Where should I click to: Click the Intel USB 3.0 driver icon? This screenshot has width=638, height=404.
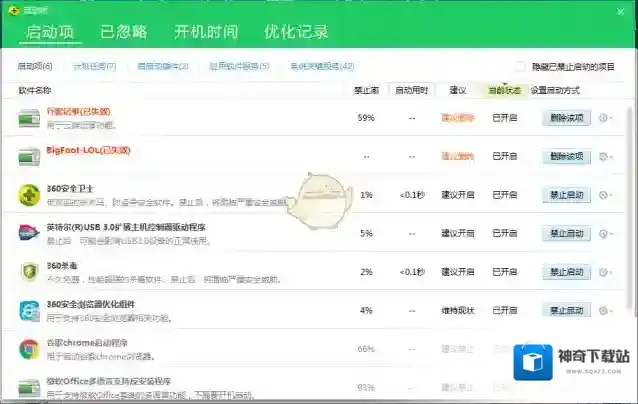pos(29,233)
